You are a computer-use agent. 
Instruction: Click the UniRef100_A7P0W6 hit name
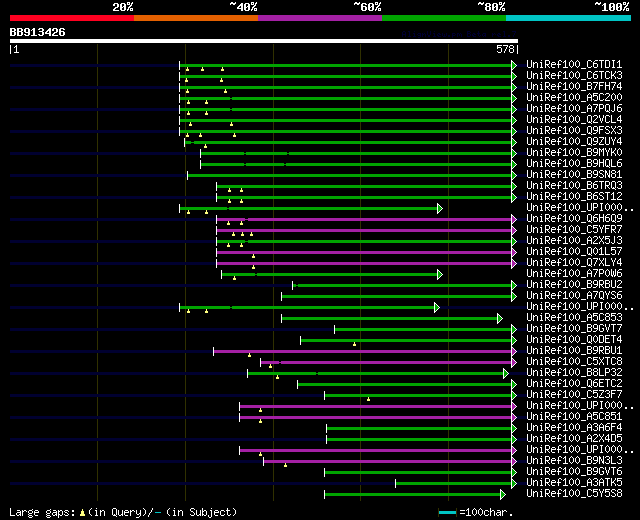(x=574, y=274)
